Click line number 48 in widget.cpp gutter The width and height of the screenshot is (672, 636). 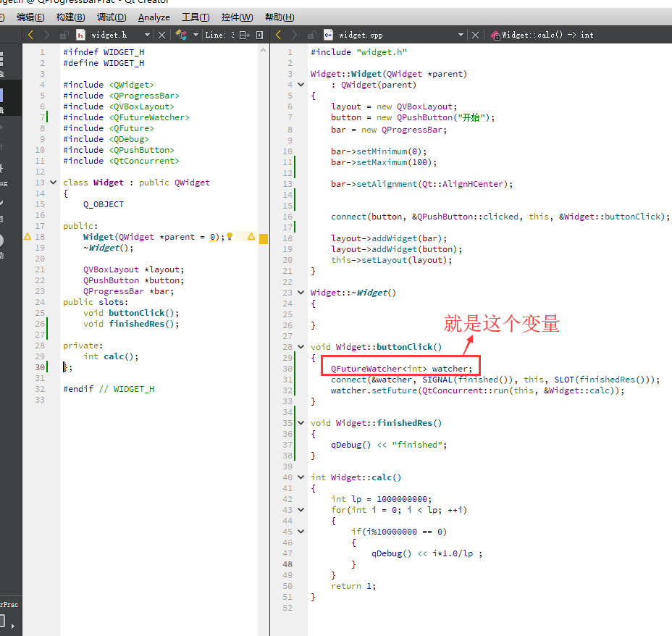287,564
